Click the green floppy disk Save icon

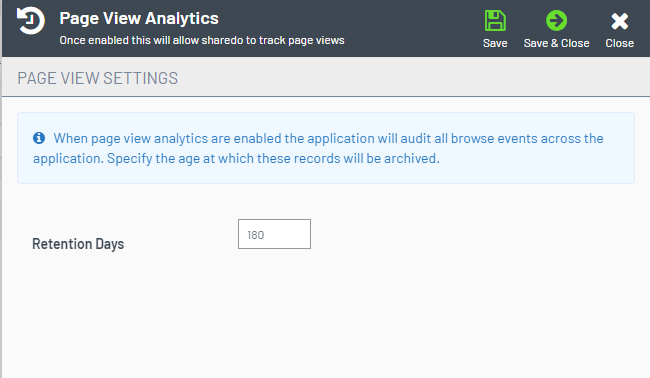point(495,21)
